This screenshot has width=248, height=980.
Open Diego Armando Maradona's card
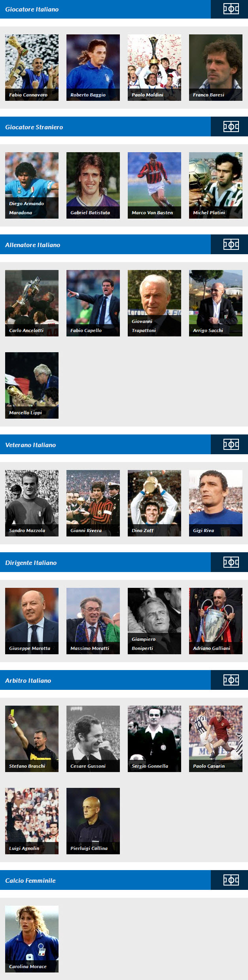[32, 185]
